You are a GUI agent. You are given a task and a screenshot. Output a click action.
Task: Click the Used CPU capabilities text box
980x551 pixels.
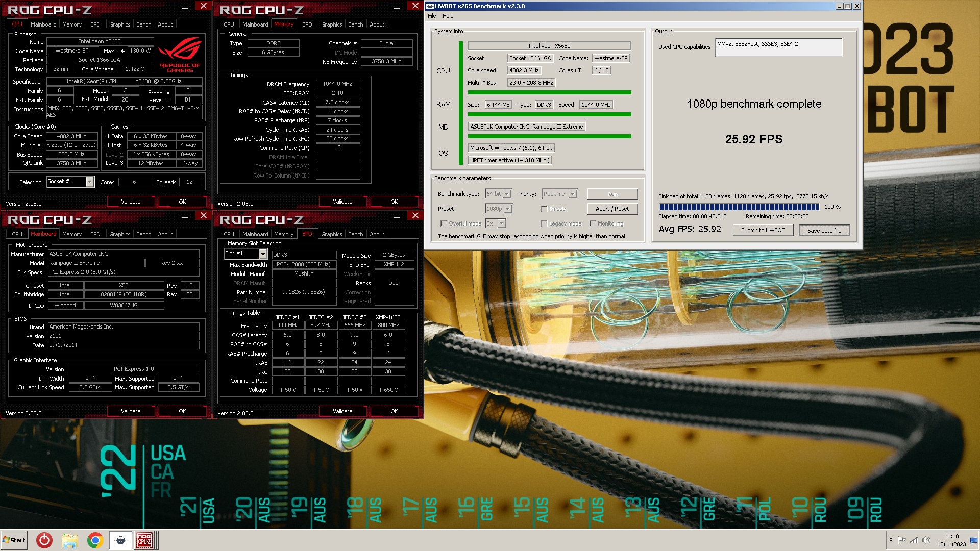pos(778,47)
